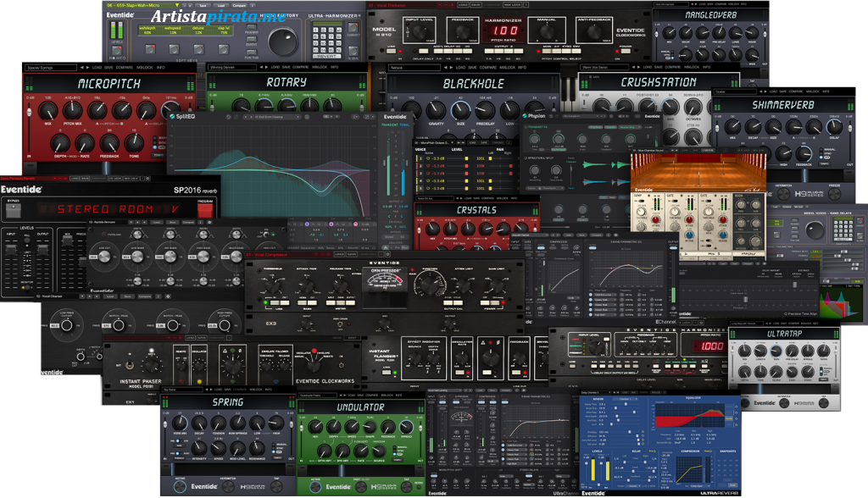Click the Spacey Springs preset name field
This screenshot has height=498, width=868.
(51, 68)
